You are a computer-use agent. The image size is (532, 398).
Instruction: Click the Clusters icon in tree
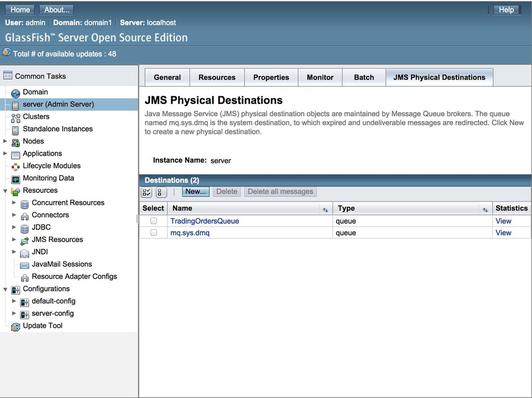click(x=16, y=118)
